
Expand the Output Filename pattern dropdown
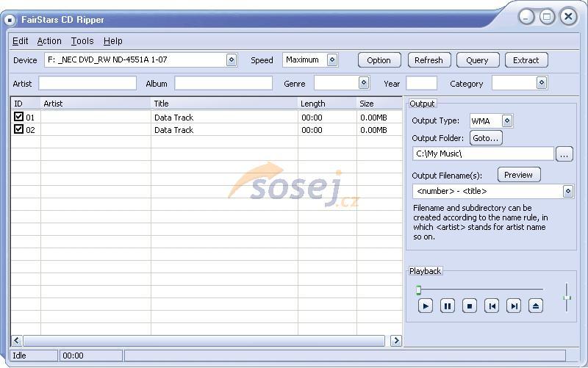pyautogui.click(x=567, y=192)
